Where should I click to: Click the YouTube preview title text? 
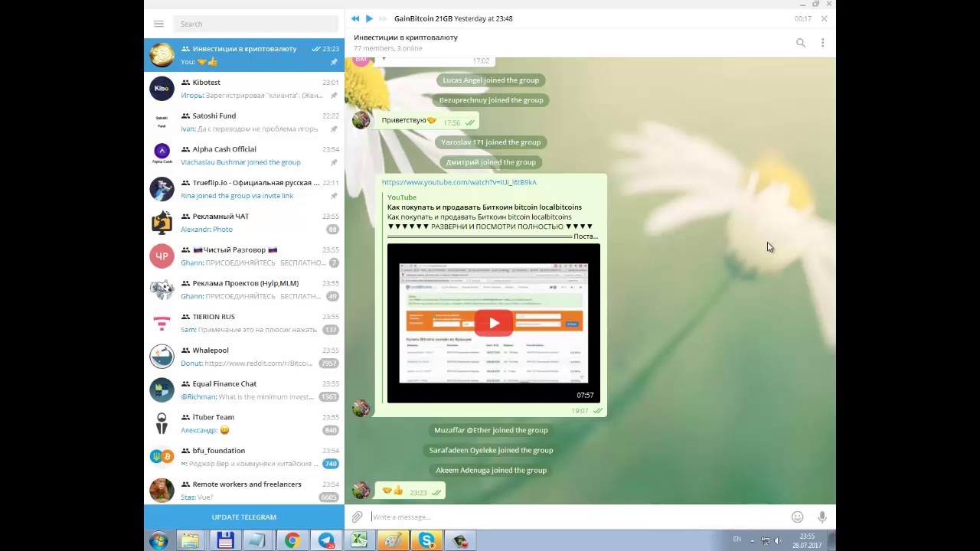[484, 207]
